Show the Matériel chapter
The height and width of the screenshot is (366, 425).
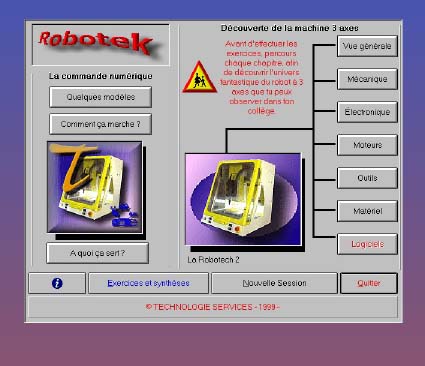[x=367, y=211]
